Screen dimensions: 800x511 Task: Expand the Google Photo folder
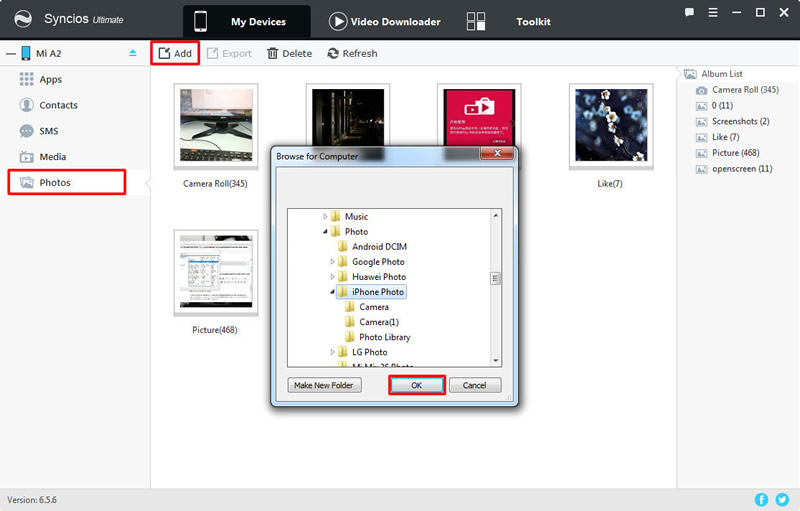click(332, 262)
